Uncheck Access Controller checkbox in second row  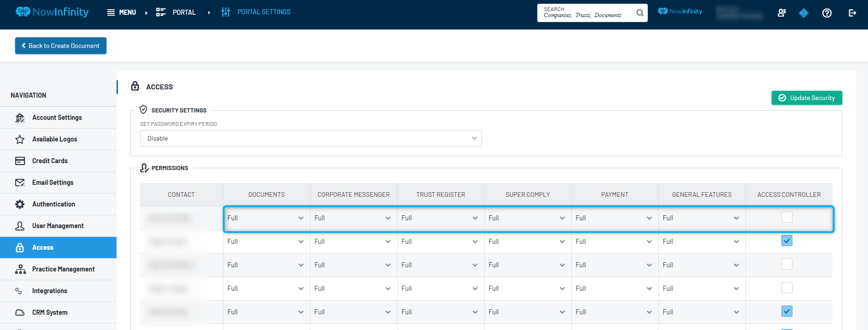click(x=787, y=241)
